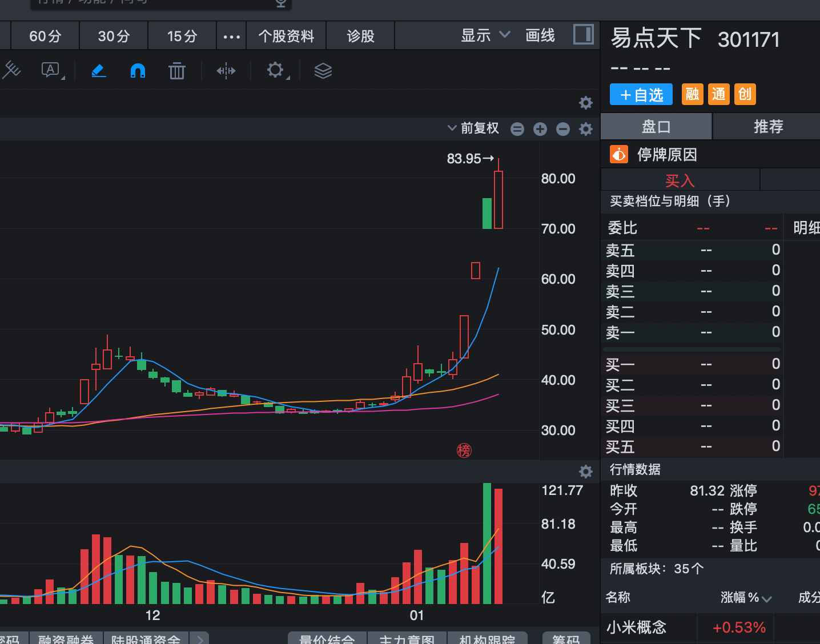
Task: Select the 买一 order row
Action: [692, 364]
